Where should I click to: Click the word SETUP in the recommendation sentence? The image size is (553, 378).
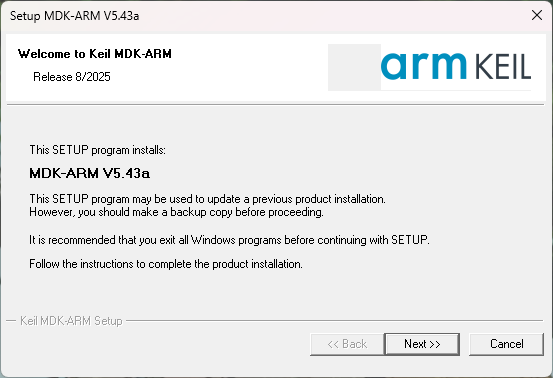click(409, 240)
